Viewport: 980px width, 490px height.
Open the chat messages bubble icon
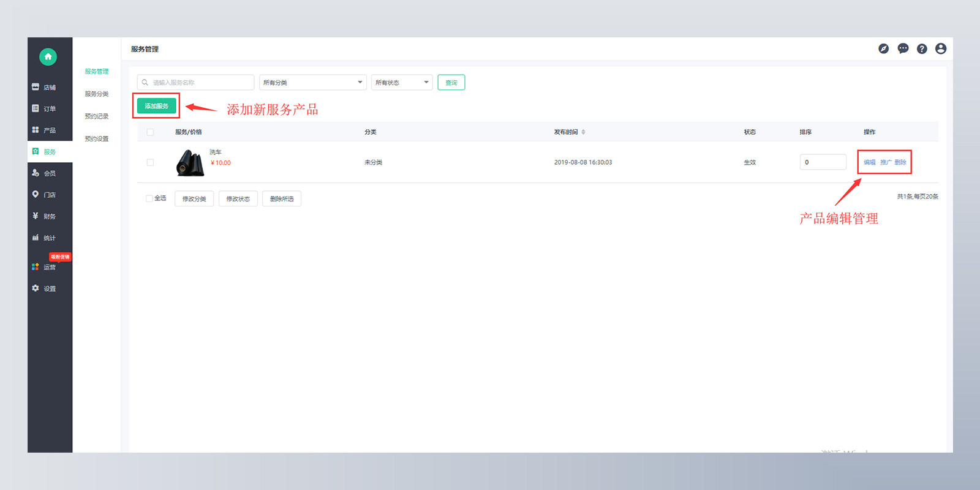903,49
